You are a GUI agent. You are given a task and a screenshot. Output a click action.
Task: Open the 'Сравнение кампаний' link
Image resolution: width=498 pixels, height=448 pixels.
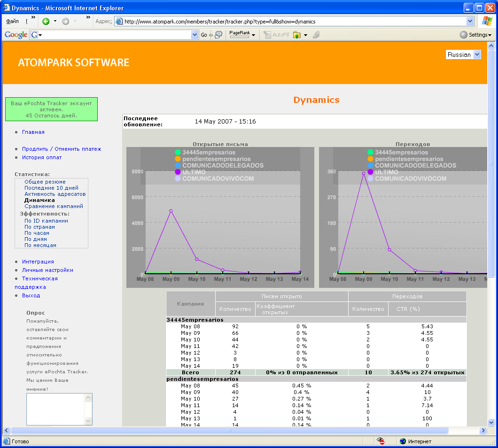click(54, 206)
